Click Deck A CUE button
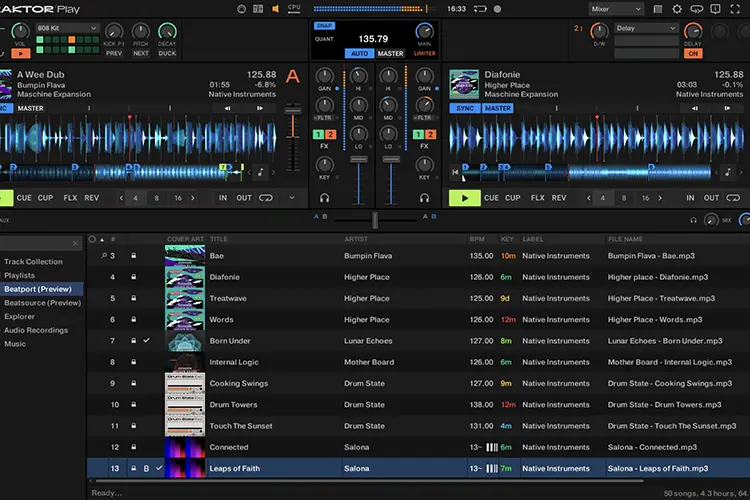750x500 pixels. click(x=24, y=198)
